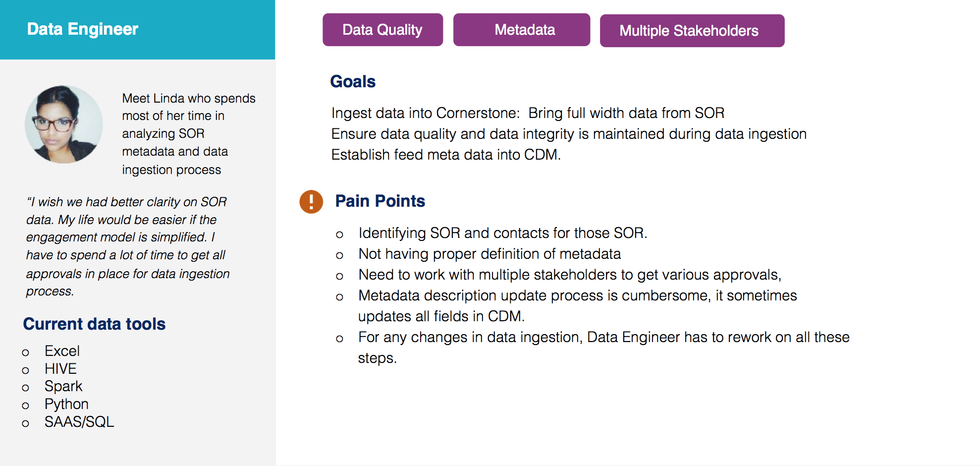This screenshot has height=466, width=980.
Task: Select the Excel item in tools list
Action: tap(62, 351)
